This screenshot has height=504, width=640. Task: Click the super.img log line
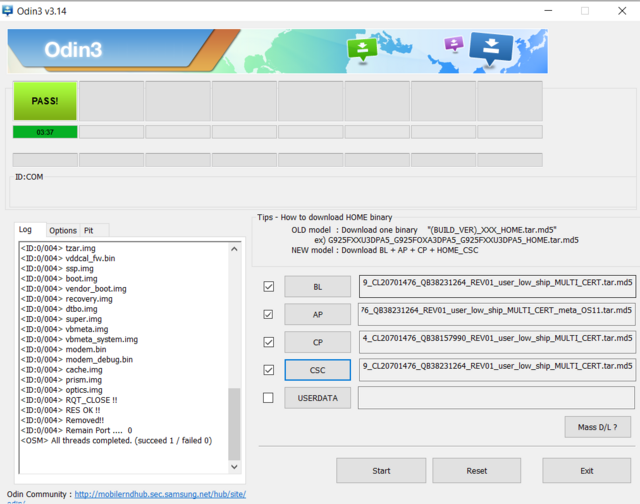point(61,319)
